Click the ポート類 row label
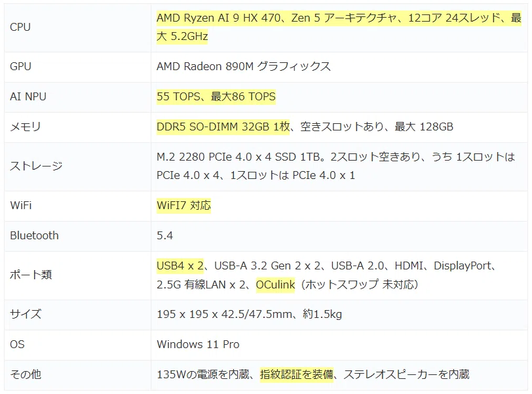The image size is (532, 394). 31,275
